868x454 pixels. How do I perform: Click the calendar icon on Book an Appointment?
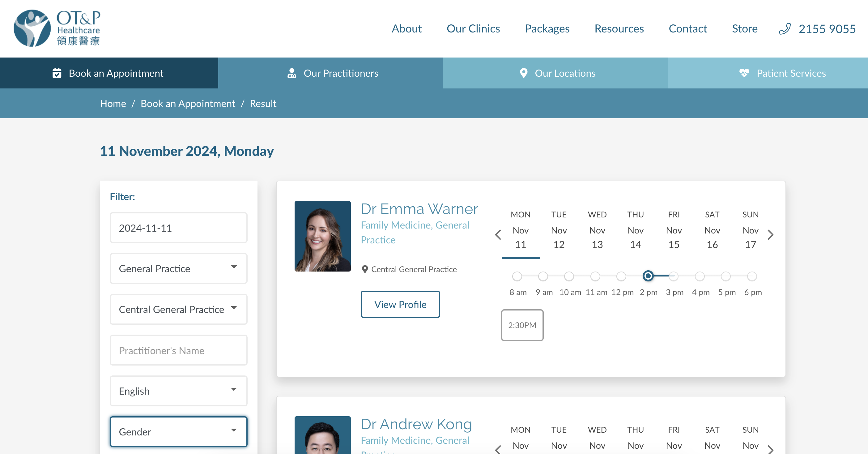57,73
